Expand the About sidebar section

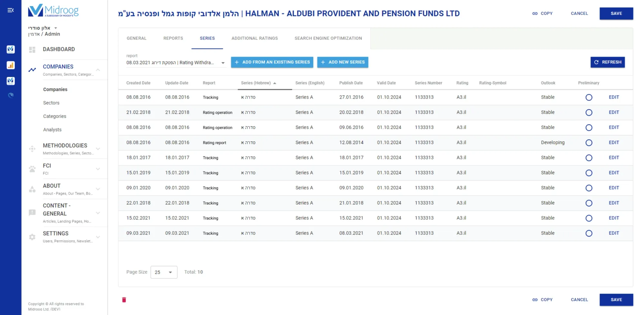98,189
